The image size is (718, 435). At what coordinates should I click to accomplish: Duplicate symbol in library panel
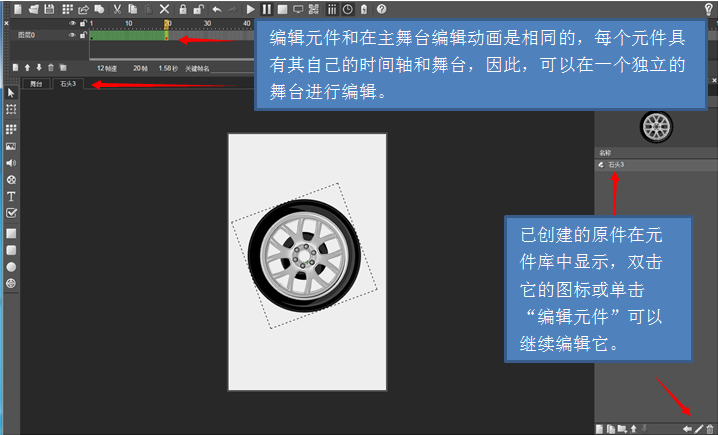tap(611, 429)
